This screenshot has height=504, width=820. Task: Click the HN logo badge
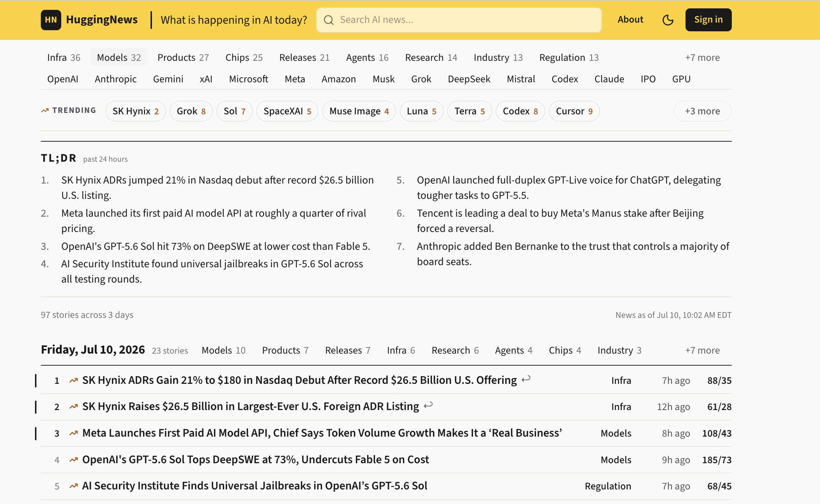coord(51,20)
